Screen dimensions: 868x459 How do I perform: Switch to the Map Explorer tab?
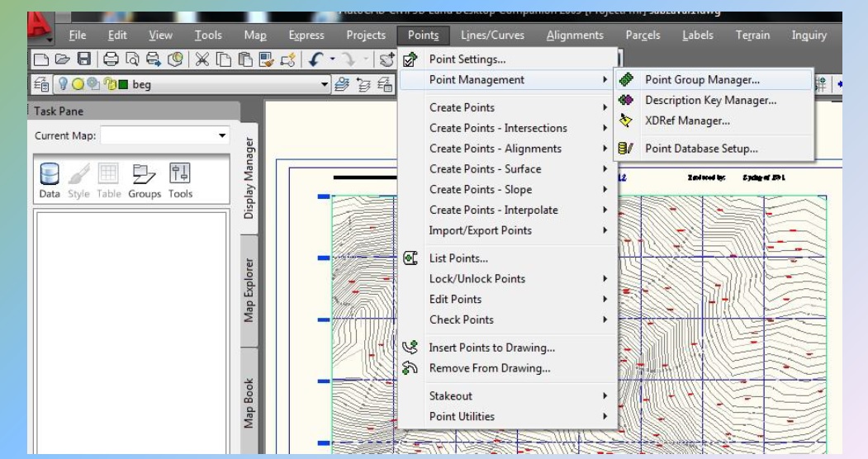pyautogui.click(x=249, y=290)
